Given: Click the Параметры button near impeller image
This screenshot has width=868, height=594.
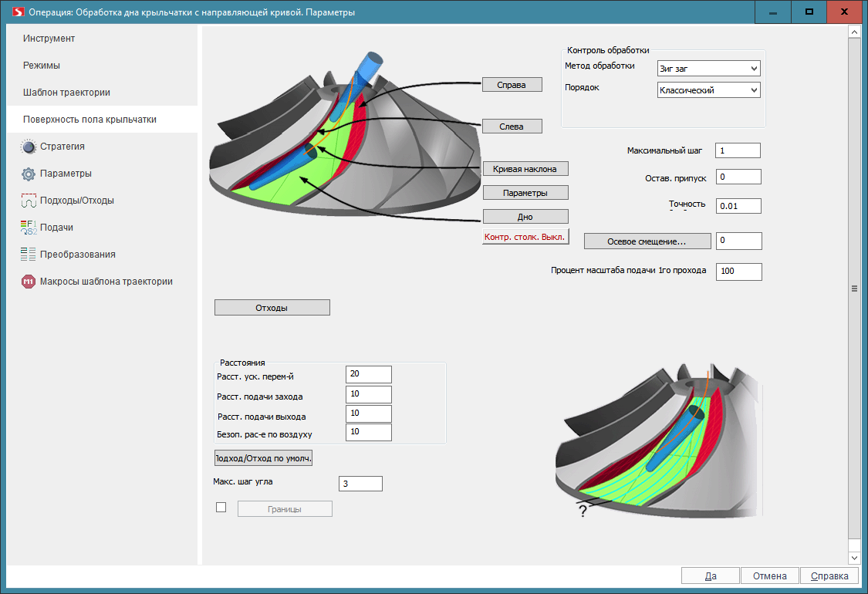Looking at the screenshot, I should pos(525,193).
